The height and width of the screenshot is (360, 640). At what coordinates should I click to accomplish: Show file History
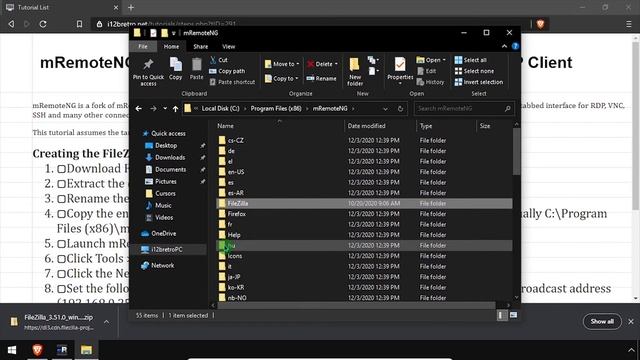430,82
